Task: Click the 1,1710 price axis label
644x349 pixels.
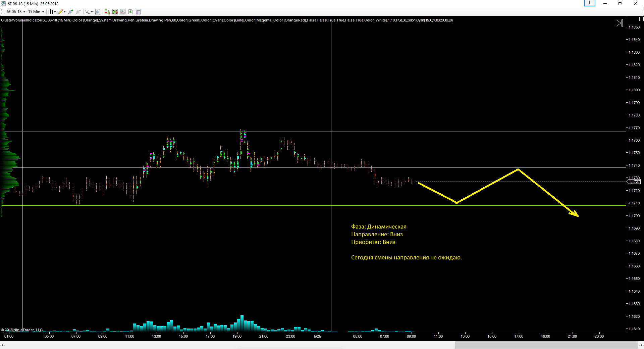Action: tap(634, 203)
